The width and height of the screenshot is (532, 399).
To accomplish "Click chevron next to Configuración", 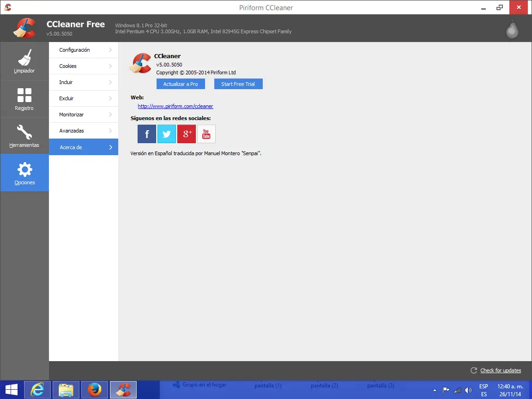I will [110, 50].
